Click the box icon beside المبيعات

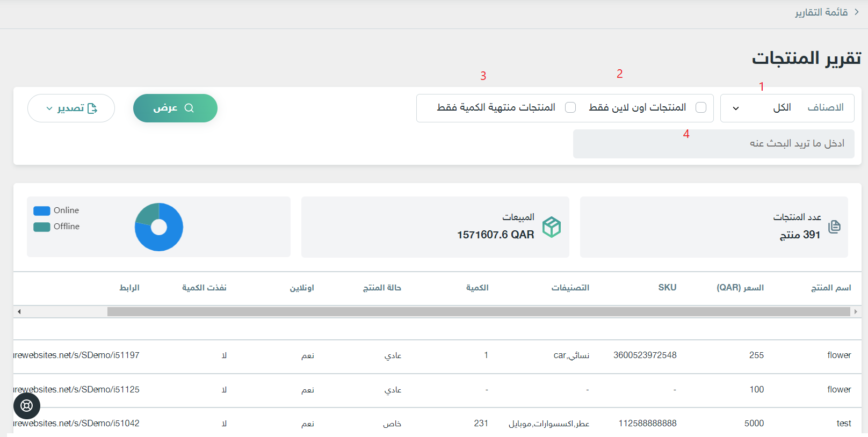tap(552, 227)
